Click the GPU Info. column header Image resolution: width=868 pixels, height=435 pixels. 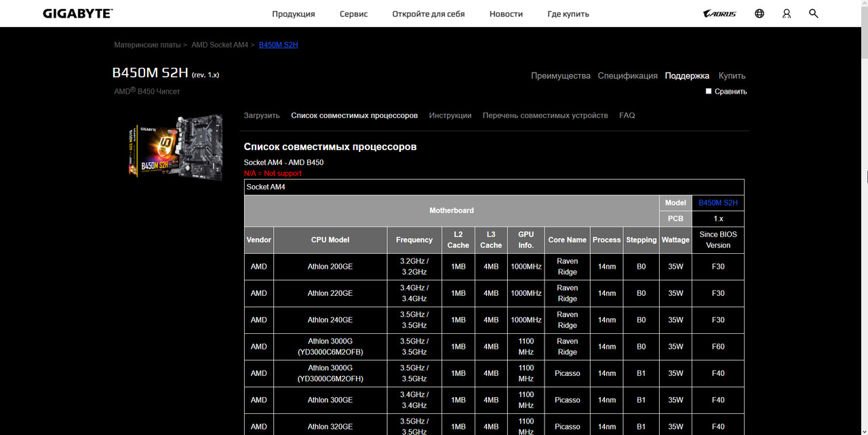click(526, 240)
